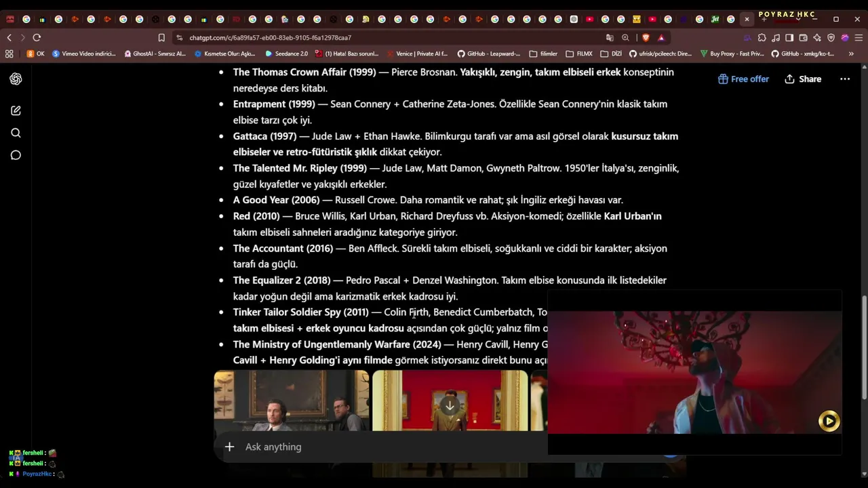Click The Ministry of Ungentlemanly Warfare title
This screenshot has width=868, height=488.
tap(337, 344)
